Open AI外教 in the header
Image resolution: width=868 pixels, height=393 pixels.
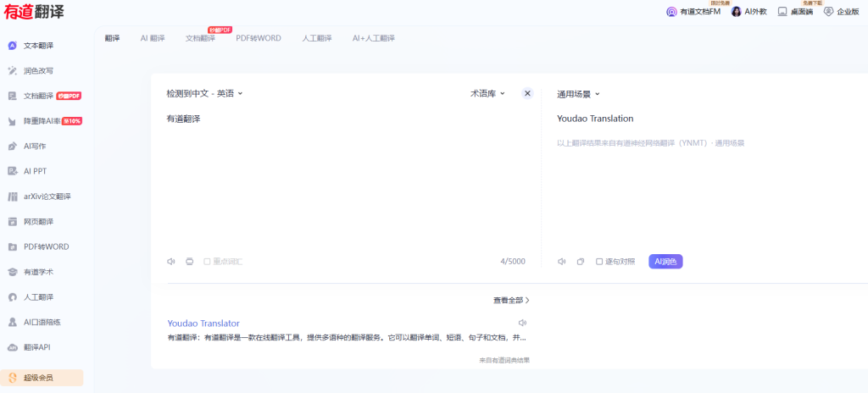click(749, 12)
